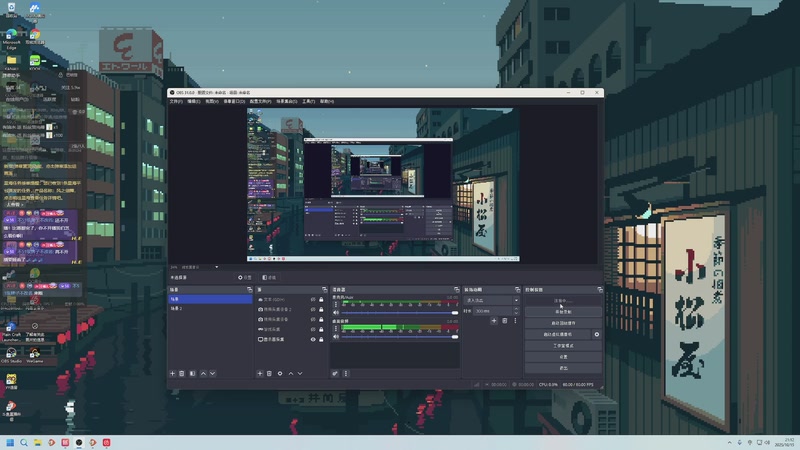Viewport: 800px width, 450px height.
Task: Adjust Desktop Audio volume slider
Action: 400,337
